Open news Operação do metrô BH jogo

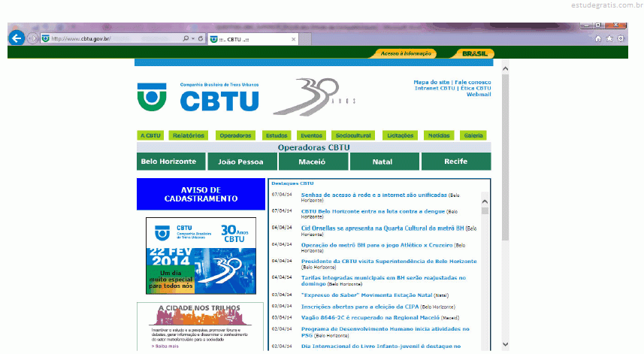[376, 245]
